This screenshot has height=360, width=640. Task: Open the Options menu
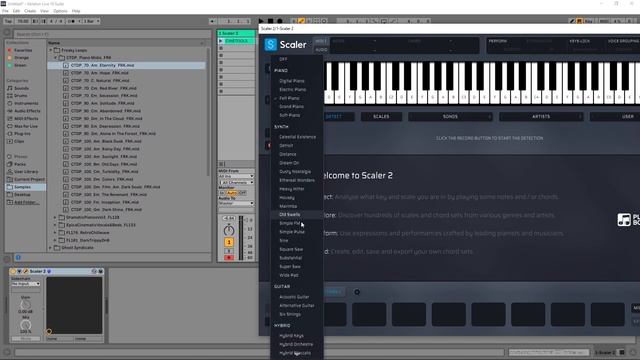(x=60, y=11)
